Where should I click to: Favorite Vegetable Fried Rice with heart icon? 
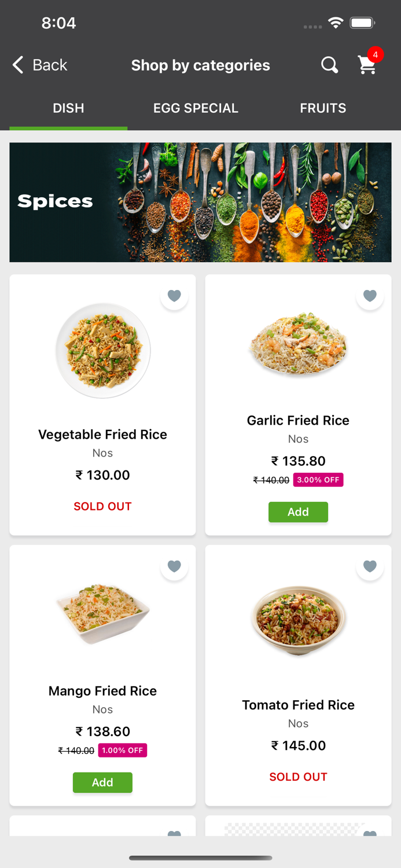tap(174, 296)
